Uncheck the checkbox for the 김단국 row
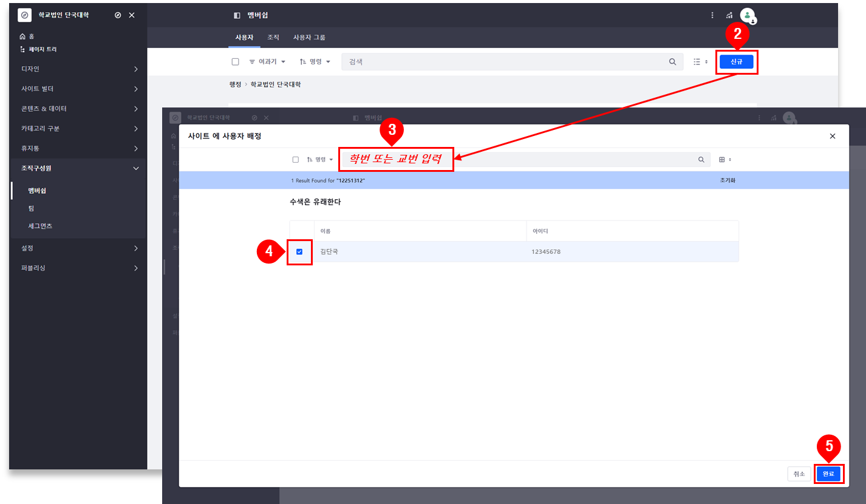 tap(299, 252)
